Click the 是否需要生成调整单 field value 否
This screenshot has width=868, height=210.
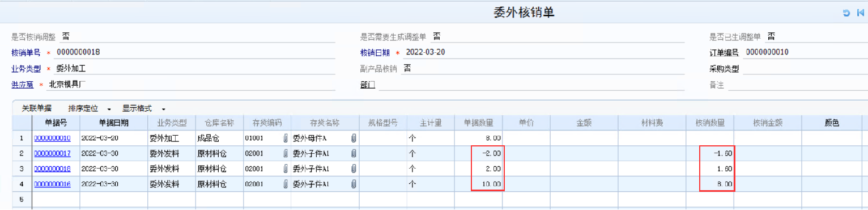(x=437, y=36)
